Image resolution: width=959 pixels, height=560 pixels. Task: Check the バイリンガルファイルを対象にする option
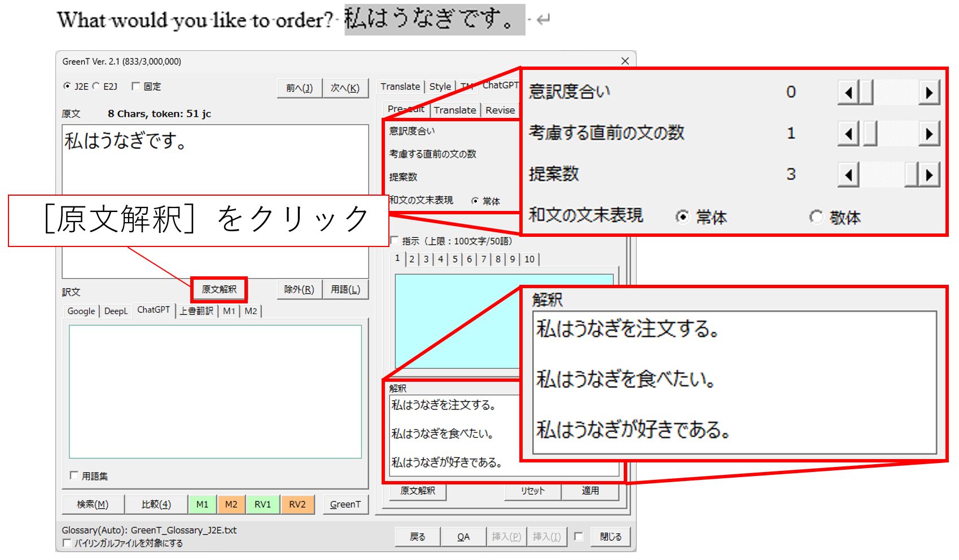pyautogui.click(x=67, y=543)
